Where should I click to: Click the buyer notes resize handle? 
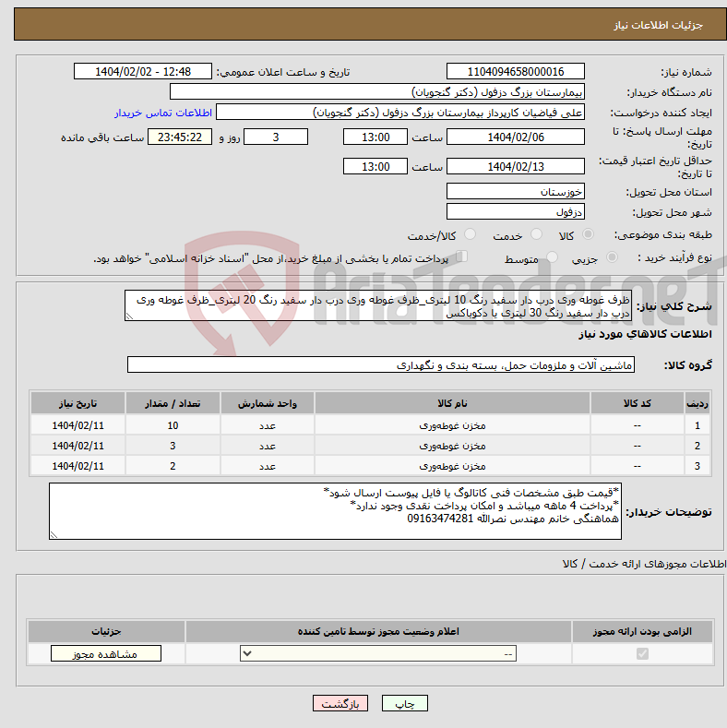[54, 535]
